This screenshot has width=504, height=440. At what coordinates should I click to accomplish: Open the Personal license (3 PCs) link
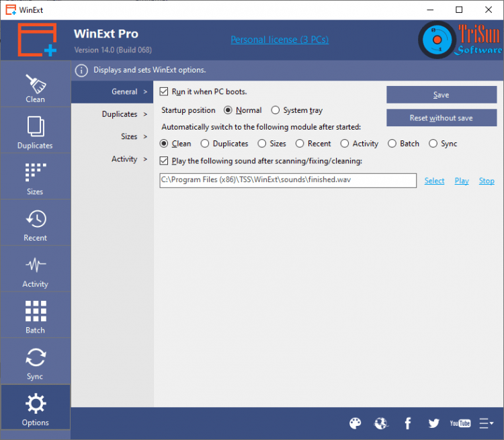tap(280, 40)
